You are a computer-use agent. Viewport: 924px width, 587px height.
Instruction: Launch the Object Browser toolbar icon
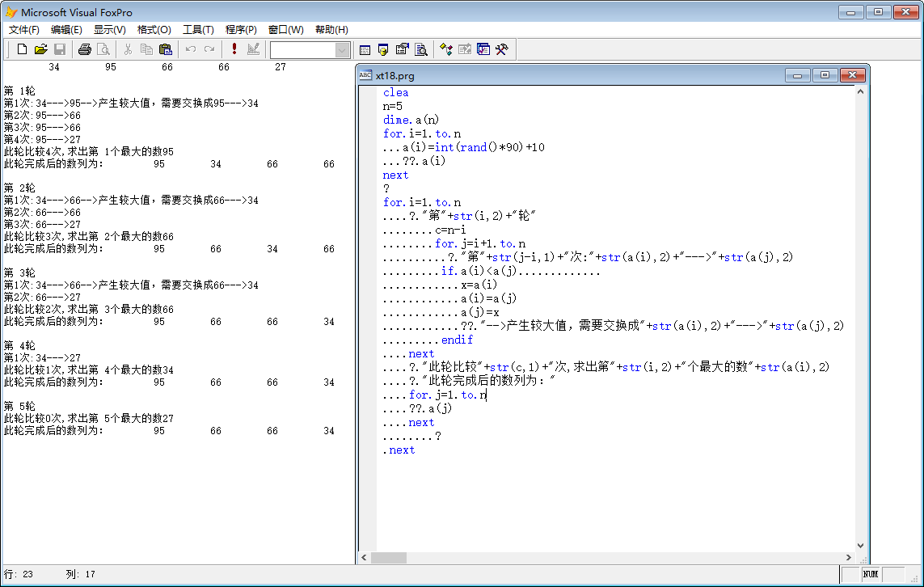[465, 49]
